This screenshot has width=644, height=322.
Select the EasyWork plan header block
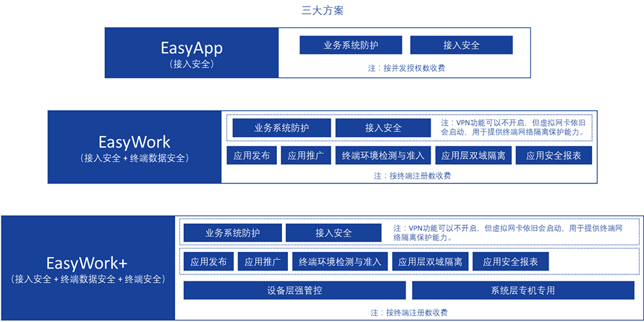click(135, 147)
